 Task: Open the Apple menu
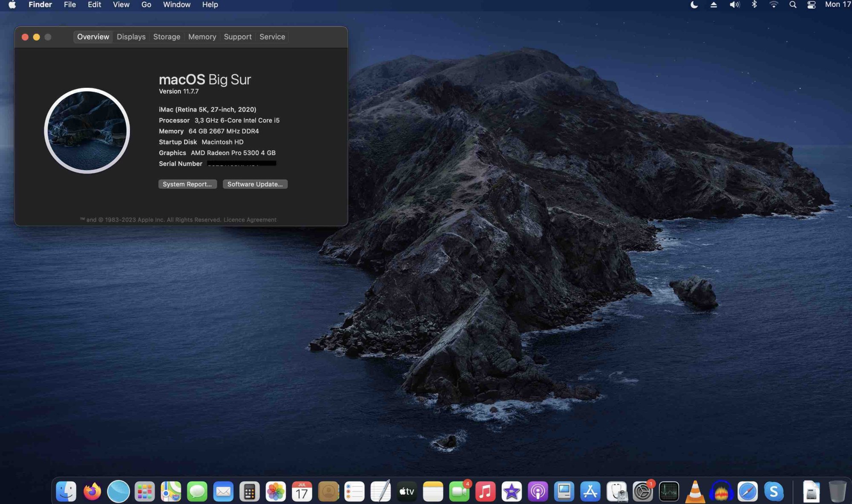pyautogui.click(x=12, y=5)
